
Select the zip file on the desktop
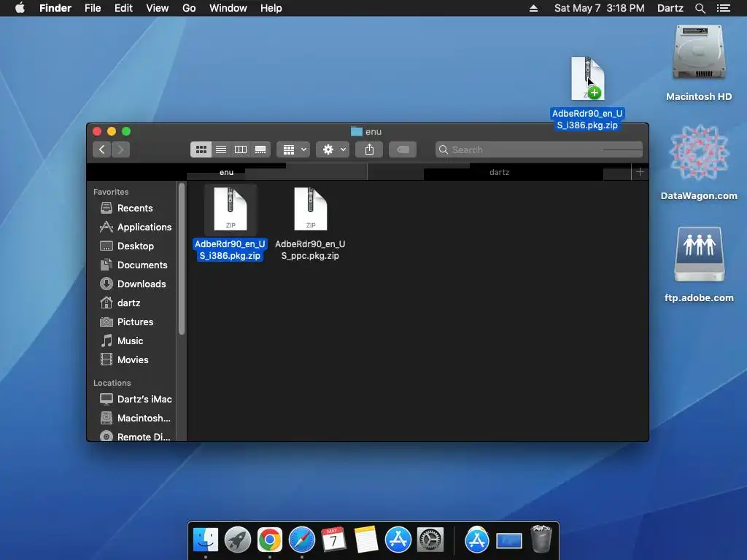click(x=587, y=93)
